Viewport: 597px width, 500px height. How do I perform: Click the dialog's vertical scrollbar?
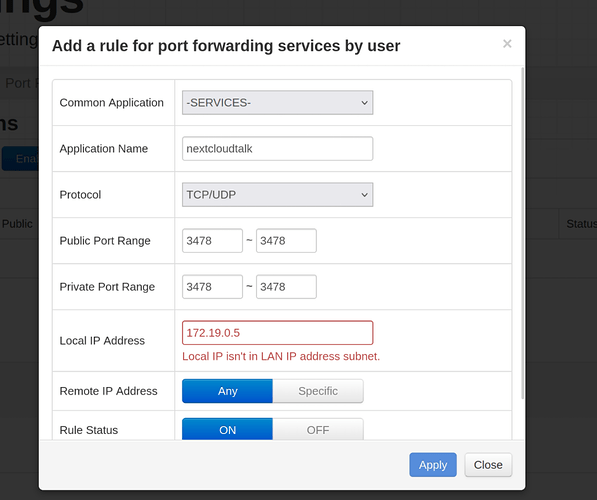(x=523, y=233)
